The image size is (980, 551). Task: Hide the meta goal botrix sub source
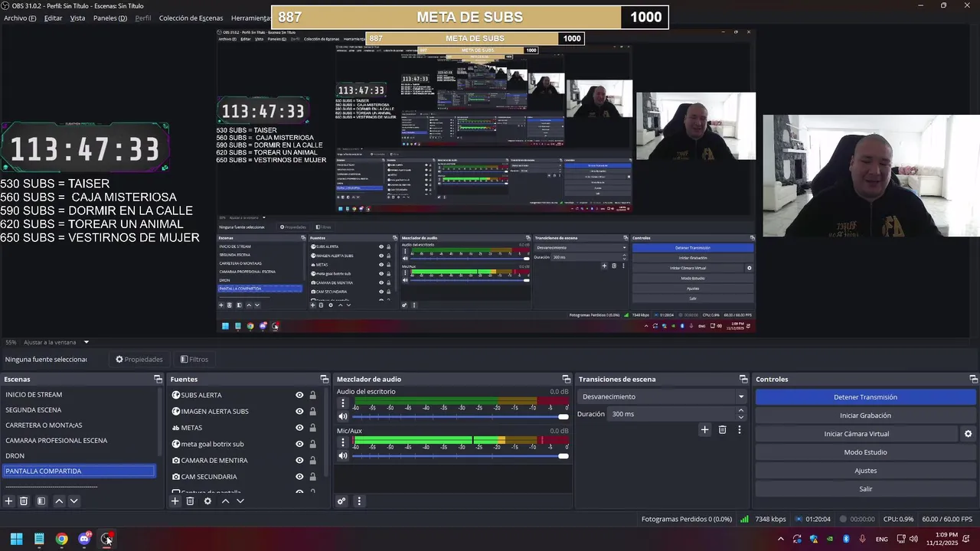point(299,444)
